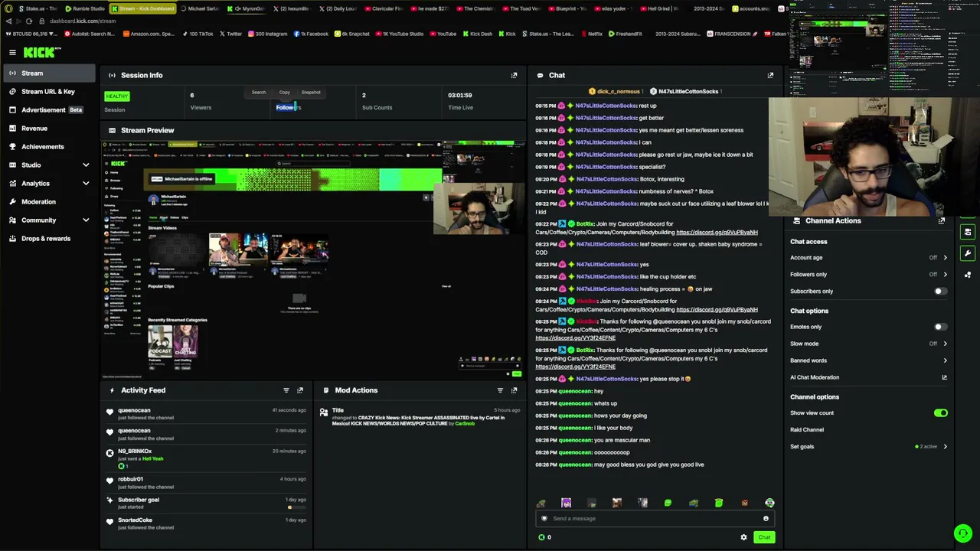Click the Kick points balance icon
The image size is (980, 551).
pyautogui.click(x=541, y=537)
